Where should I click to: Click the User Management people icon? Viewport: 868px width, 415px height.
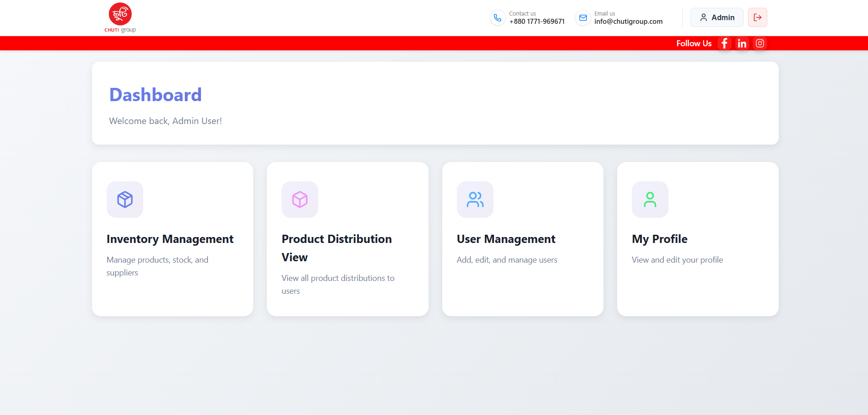(475, 199)
